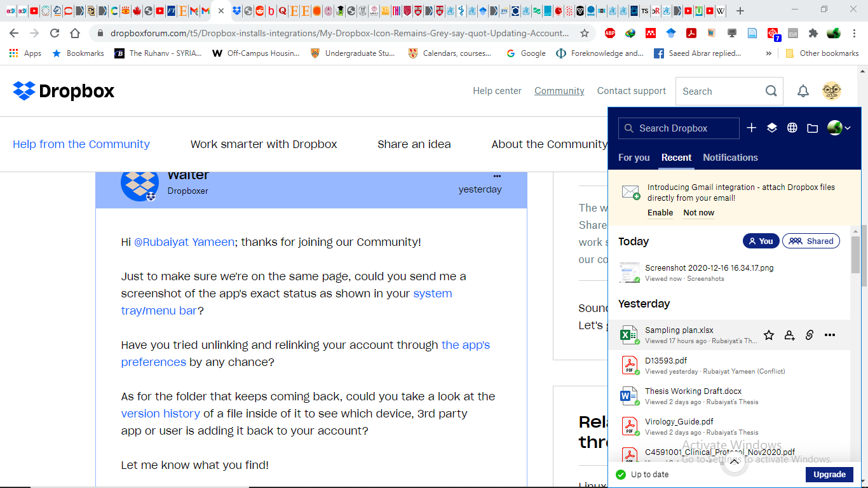
Task: Show hidden bookmarks with double chevron
Action: (769, 53)
